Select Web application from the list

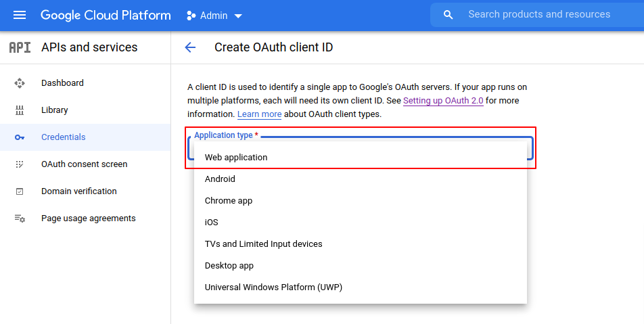(236, 158)
